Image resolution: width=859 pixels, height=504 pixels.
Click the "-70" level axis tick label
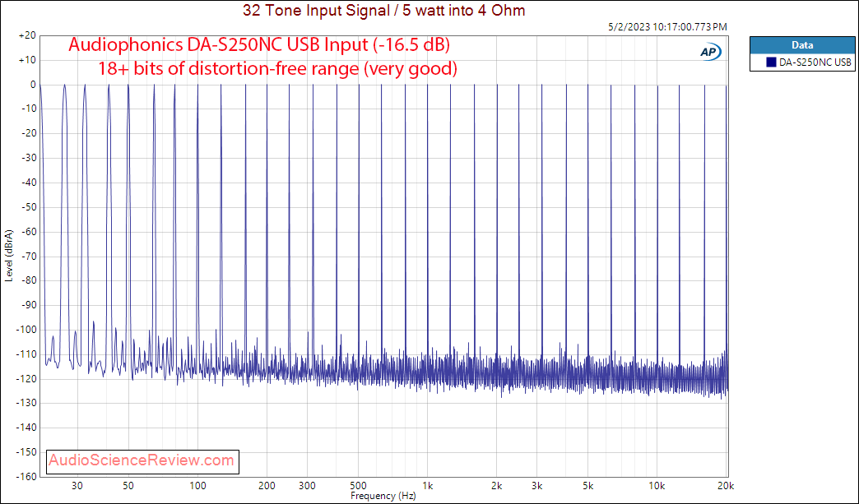[x=28, y=256]
